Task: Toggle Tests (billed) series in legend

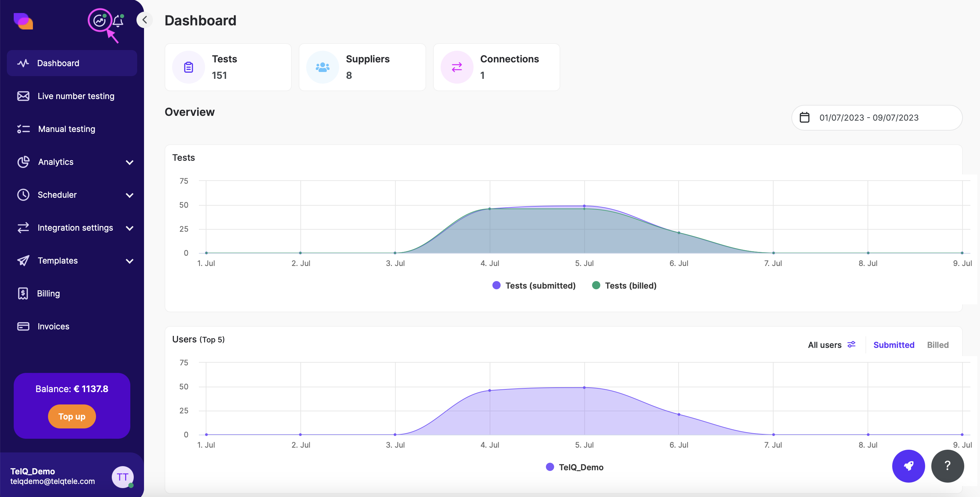Action: pos(624,286)
